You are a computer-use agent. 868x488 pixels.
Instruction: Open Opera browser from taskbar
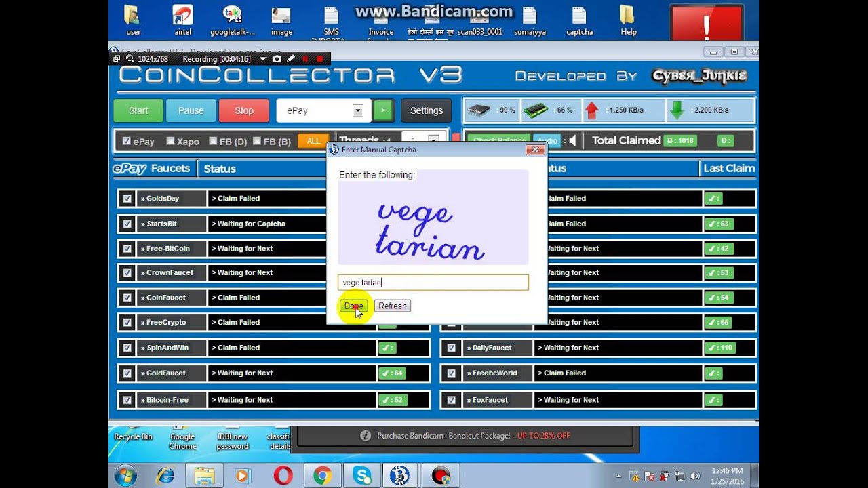(x=283, y=476)
